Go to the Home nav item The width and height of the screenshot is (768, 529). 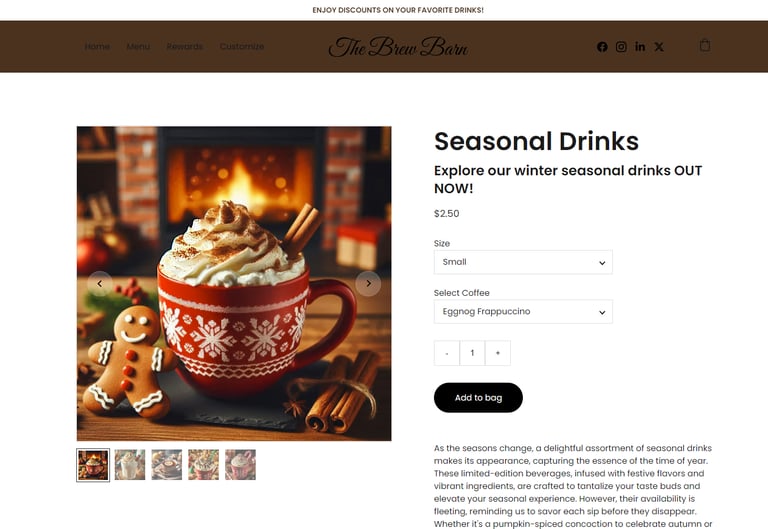click(97, 47)
